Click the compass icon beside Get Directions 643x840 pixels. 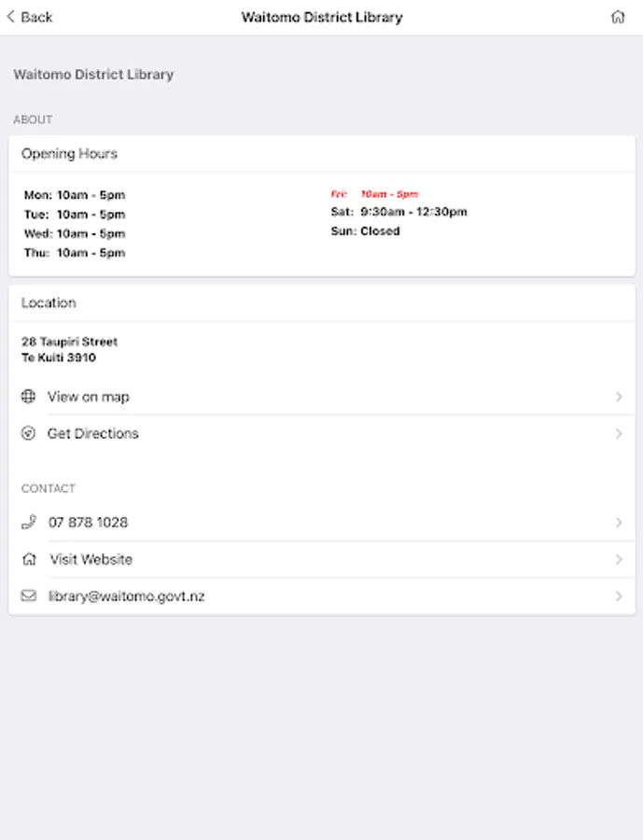click(28, 433)
